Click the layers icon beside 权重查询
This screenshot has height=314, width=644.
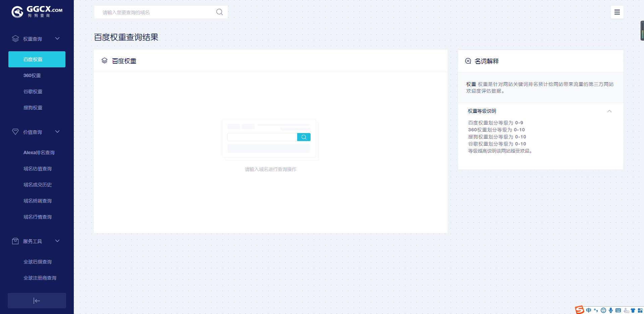tap(15, 39)
